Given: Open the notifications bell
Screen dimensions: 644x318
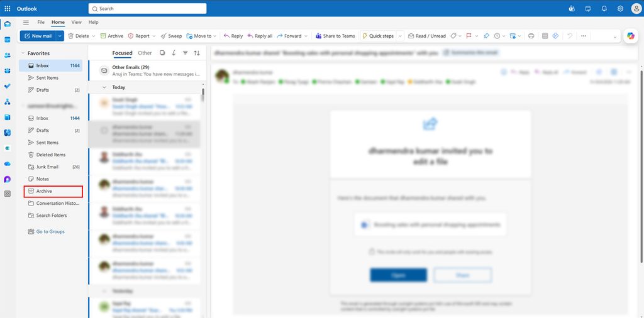Looking at the screenshot, I should click(604, 8).
